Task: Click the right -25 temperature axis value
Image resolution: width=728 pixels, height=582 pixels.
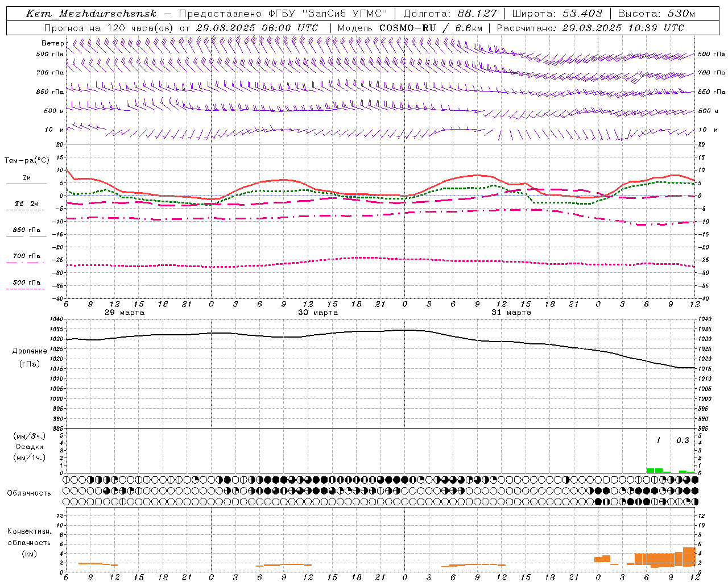Action: pos(704,260)
